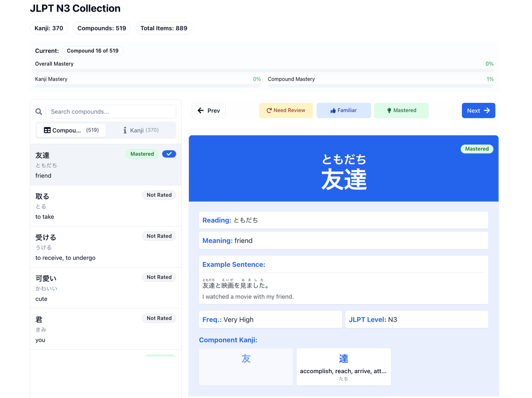
Task: Click the translation I watched a movie text
Action: click(x=248, y=297)
